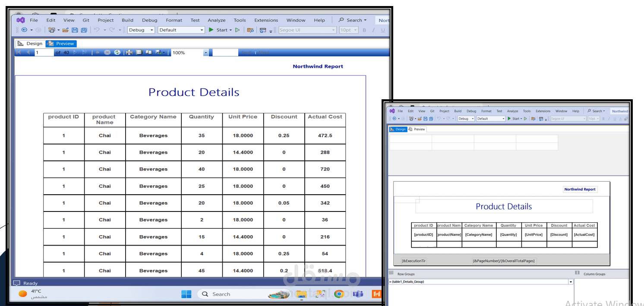Open Segoe UI font dropdown in left window
The image size is (644, 306).
[x=307, y=30]
